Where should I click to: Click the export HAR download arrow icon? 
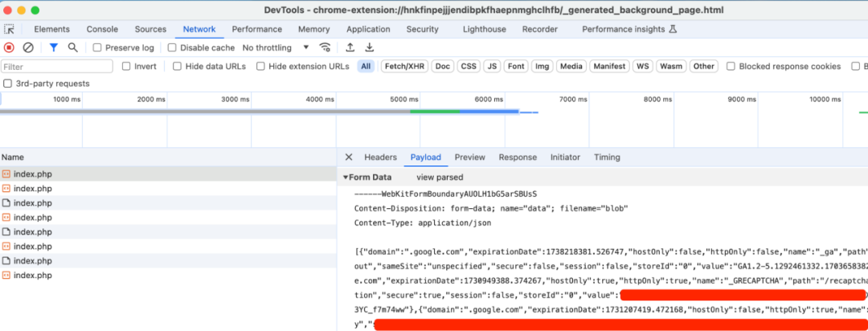(369, 47)
